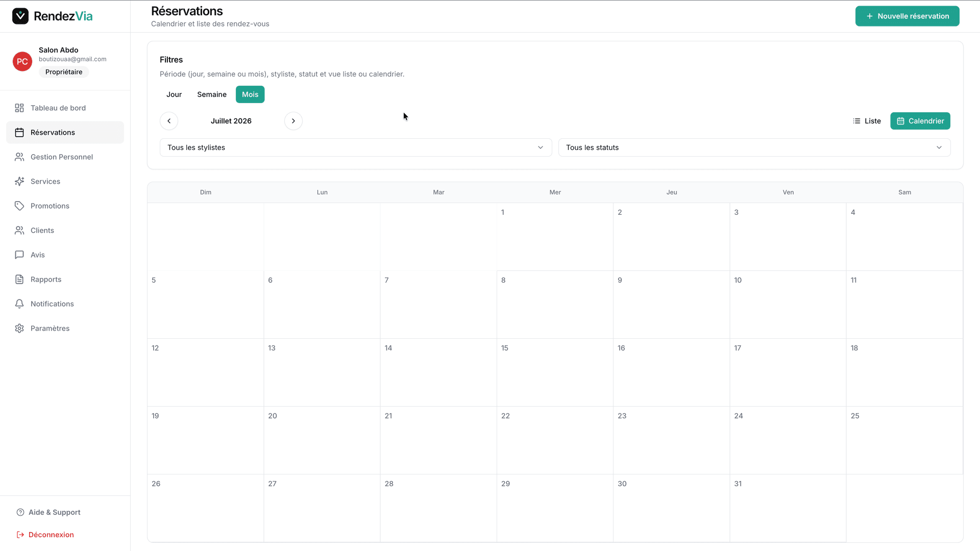This screenshot has height=551, width=980.
Task: Open the Paramètres page
Action: (x=65, y=329)
